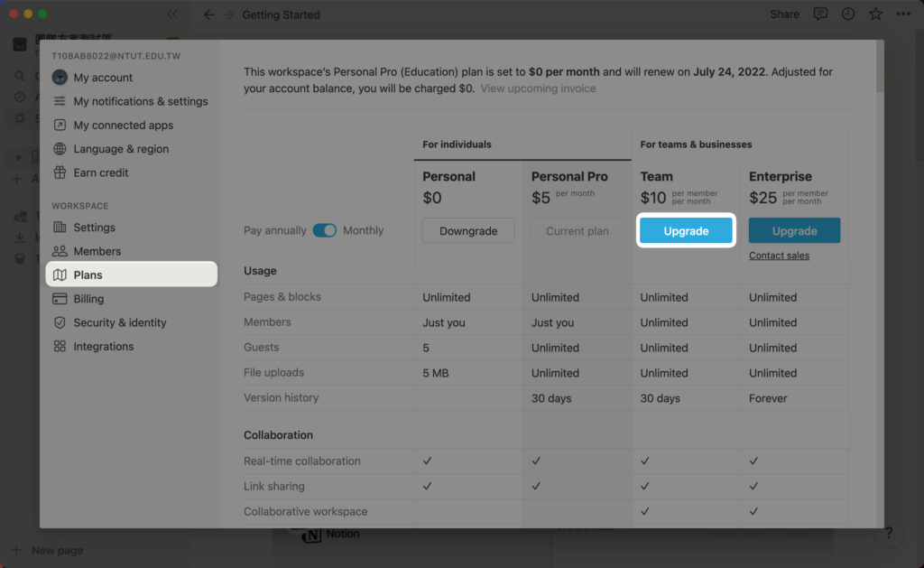924x568 pixels.
Task: Click the Security shield icon
Action: pos(60,322)
